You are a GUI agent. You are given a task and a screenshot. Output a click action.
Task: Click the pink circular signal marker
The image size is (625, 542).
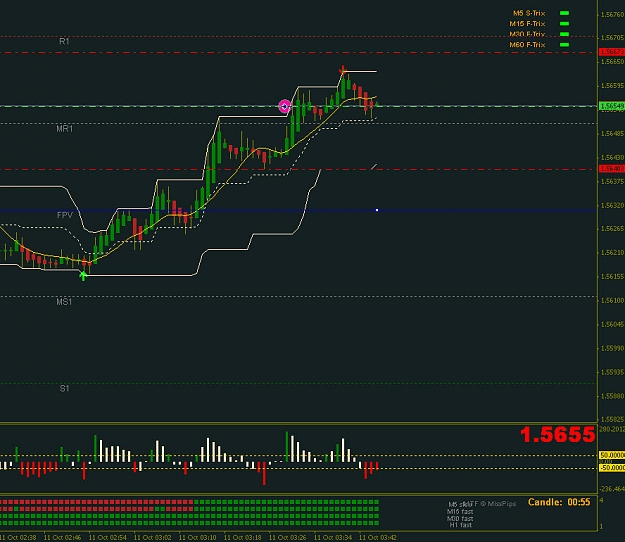[x=284, y=106]
